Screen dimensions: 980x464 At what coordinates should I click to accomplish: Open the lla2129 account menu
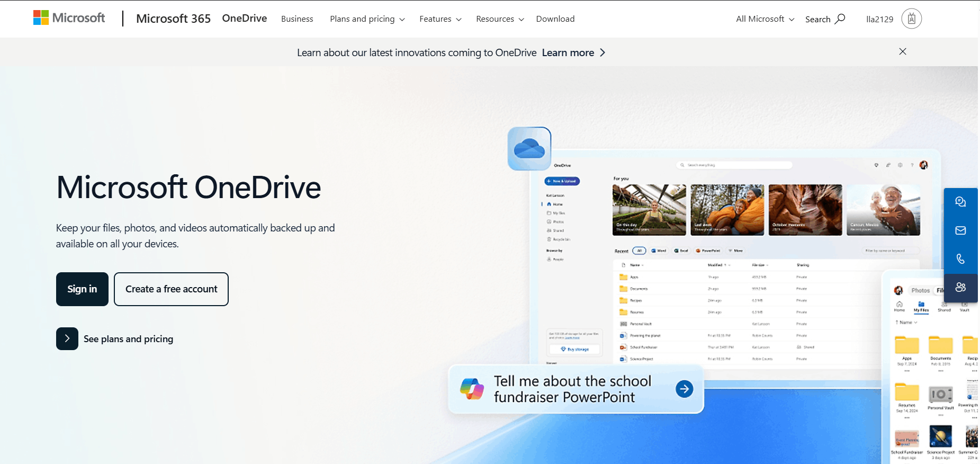pyautogui.click(x=894, y=19)
